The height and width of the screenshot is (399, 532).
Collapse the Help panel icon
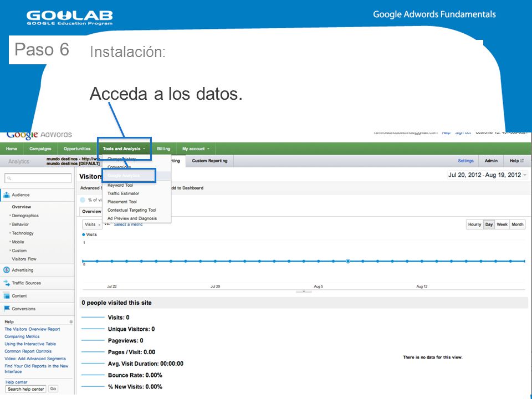(x=71, y=321)
